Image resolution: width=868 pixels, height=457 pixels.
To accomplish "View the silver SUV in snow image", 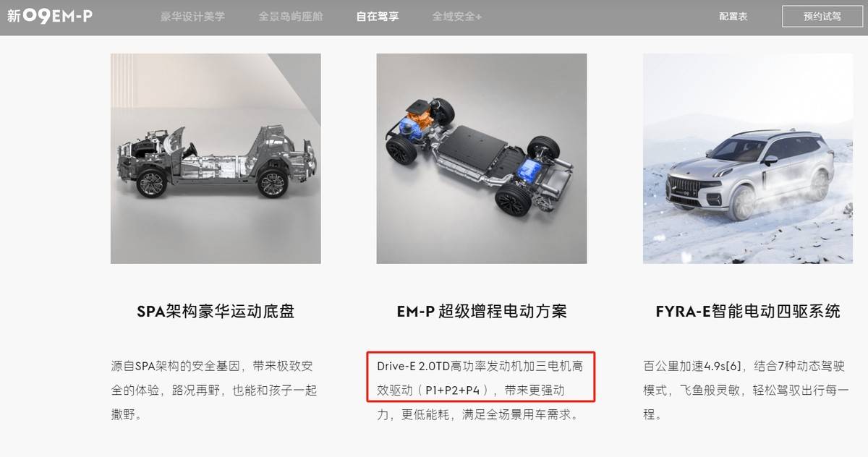I will click(748, 158).
